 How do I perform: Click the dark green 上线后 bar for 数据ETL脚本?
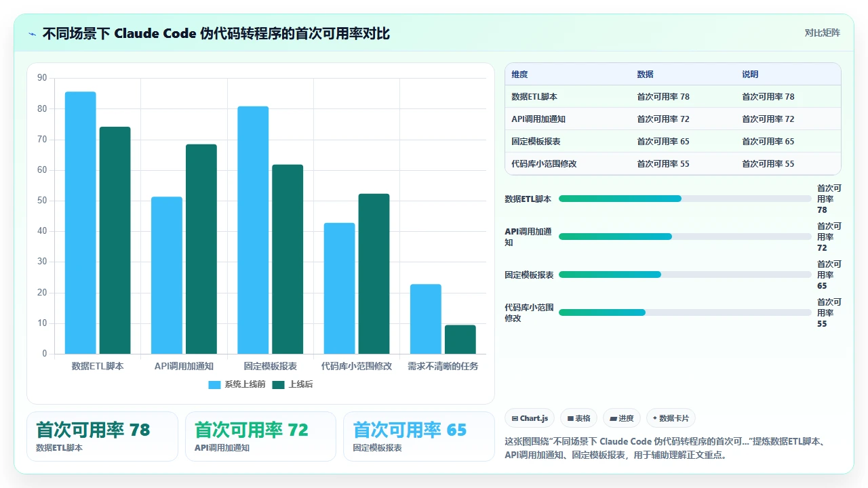115,241
